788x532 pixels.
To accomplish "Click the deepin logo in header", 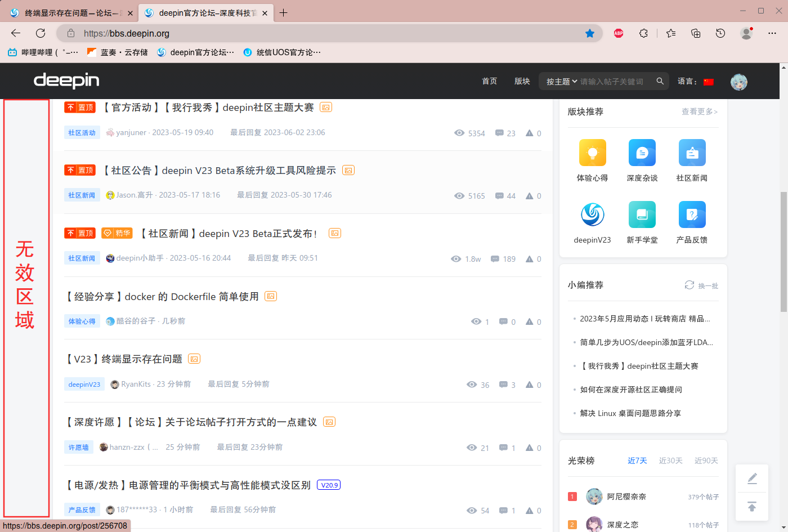I will pos(66,81).
